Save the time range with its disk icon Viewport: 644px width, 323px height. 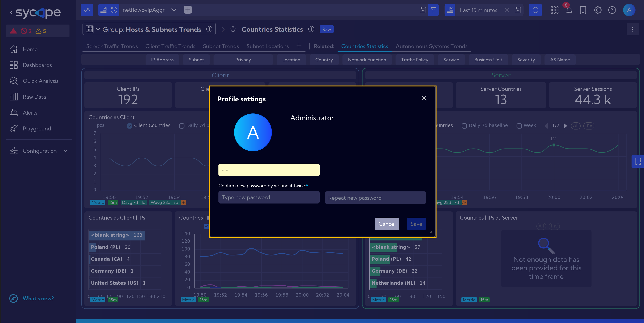518,10
